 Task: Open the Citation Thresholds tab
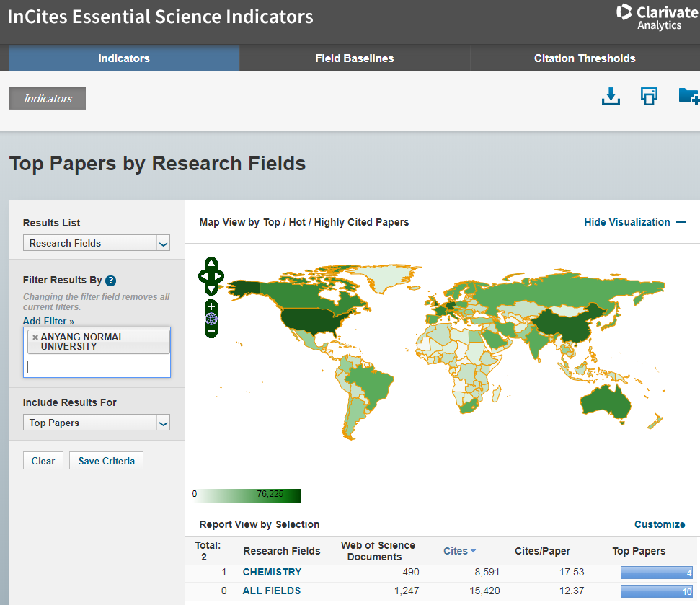click(584, 58)
